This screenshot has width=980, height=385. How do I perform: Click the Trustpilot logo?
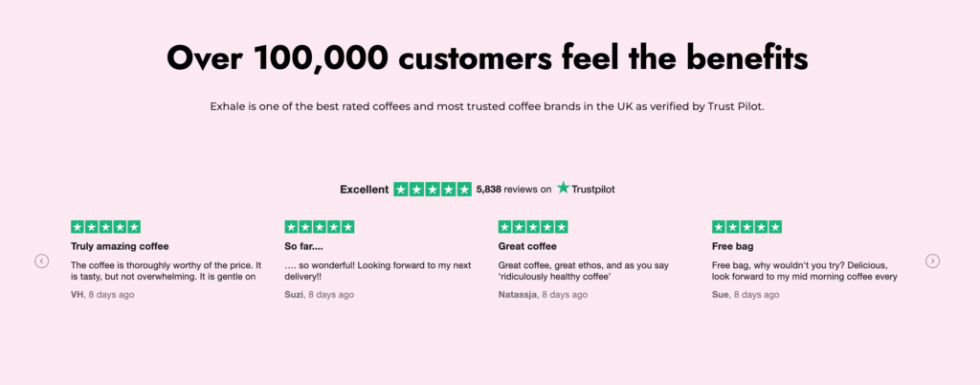(x=586, y=189)
